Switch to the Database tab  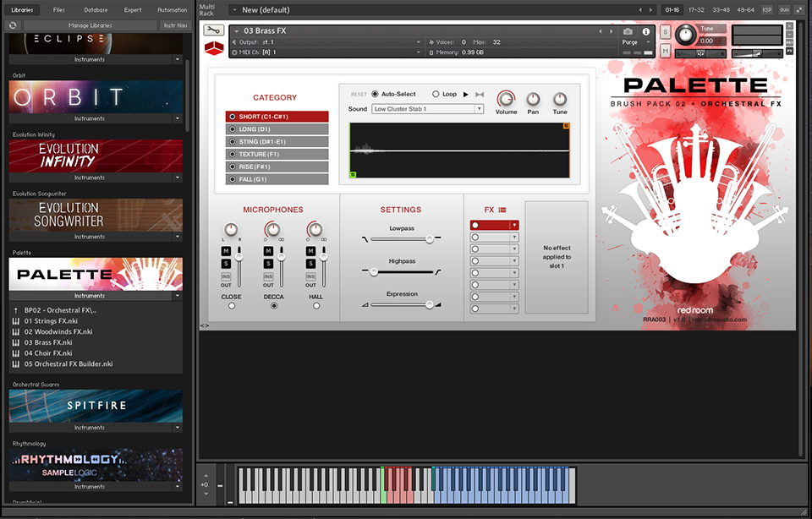[96, 10]
